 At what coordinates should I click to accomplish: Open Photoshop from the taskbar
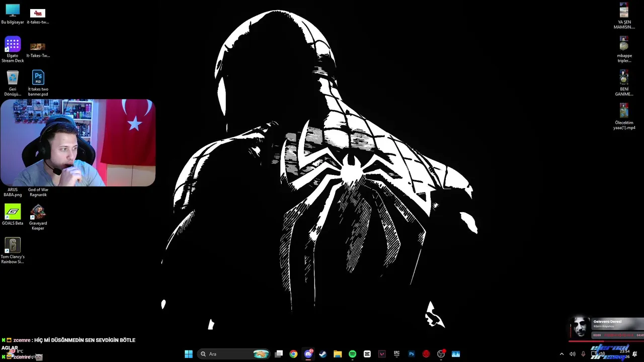coord(411,354)
